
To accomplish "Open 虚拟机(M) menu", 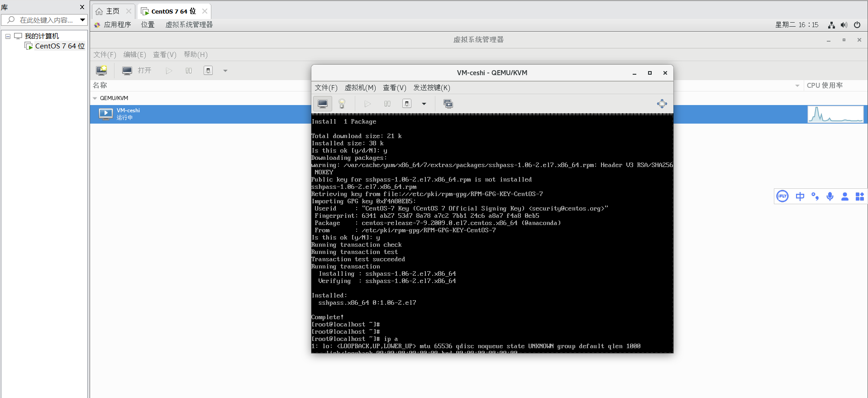I will (x=360, y=88).
